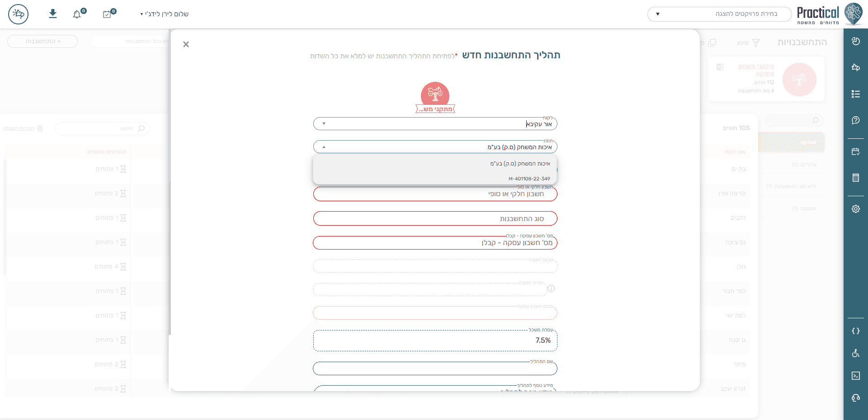This screenshot has width=868, height=420.
Task: Collapse the contract dropdown arrow
Action: [x=324, y=147]
